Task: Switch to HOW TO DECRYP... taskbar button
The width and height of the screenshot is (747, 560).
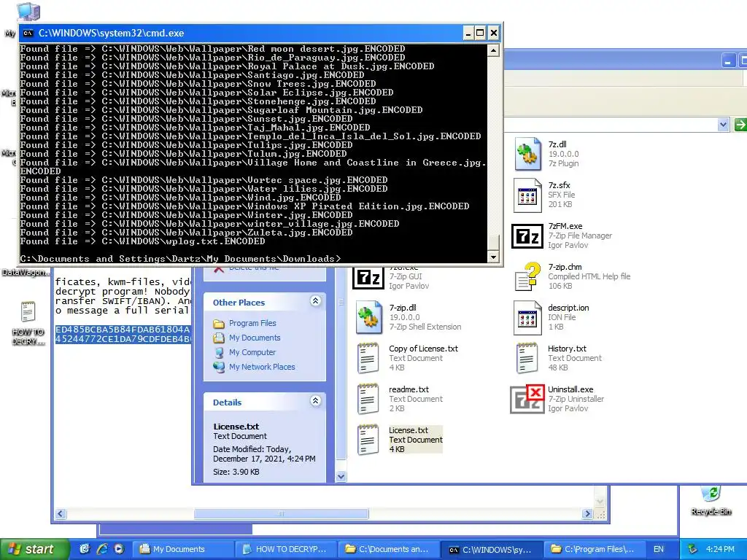Action: click(x=286, y=549)
